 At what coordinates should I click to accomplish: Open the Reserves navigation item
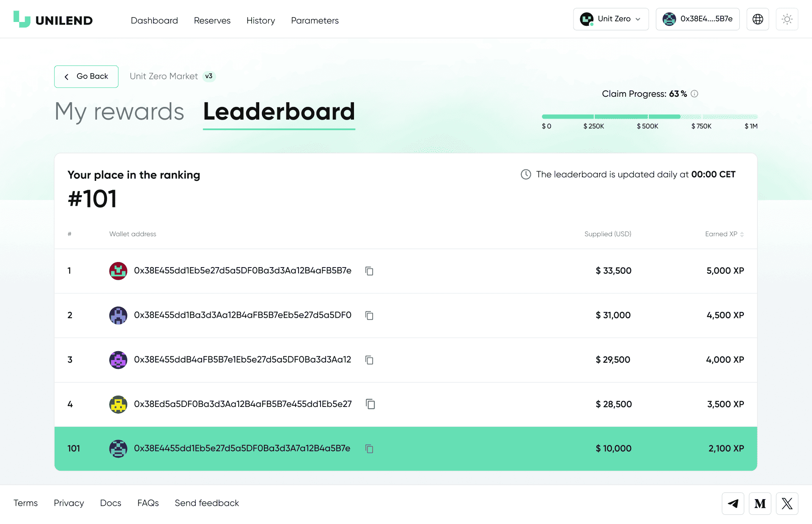click(x=212, y=20)
